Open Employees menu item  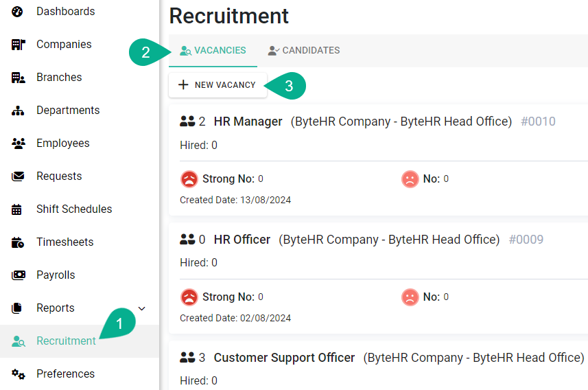tap(80, 144)
